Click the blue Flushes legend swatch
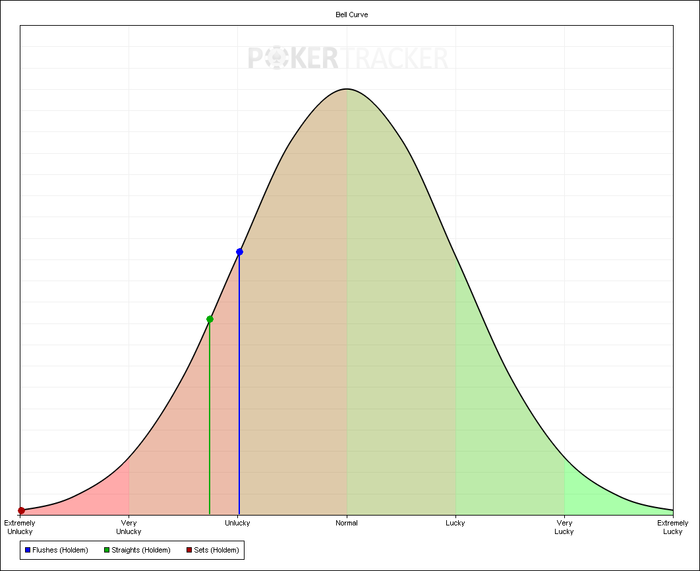The width and height of the screenshot is (700, 571). pyautogui.click(x=28, y=550)
